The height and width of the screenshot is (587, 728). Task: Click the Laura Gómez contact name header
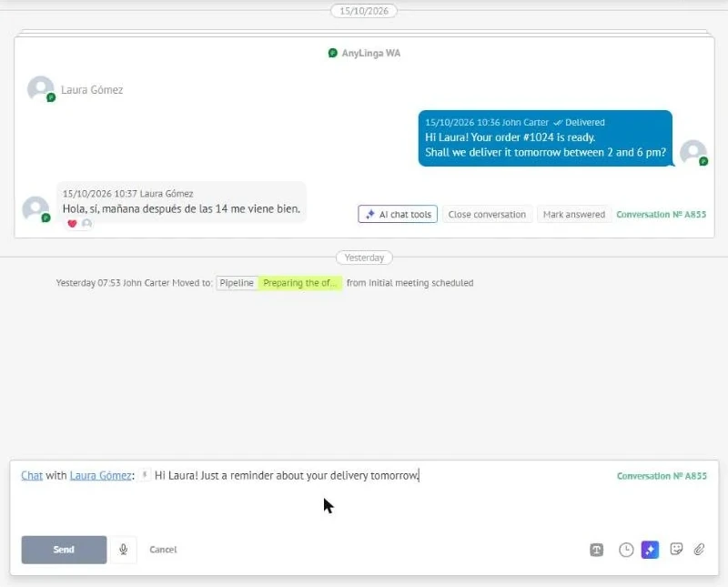(x=92, y=89)
